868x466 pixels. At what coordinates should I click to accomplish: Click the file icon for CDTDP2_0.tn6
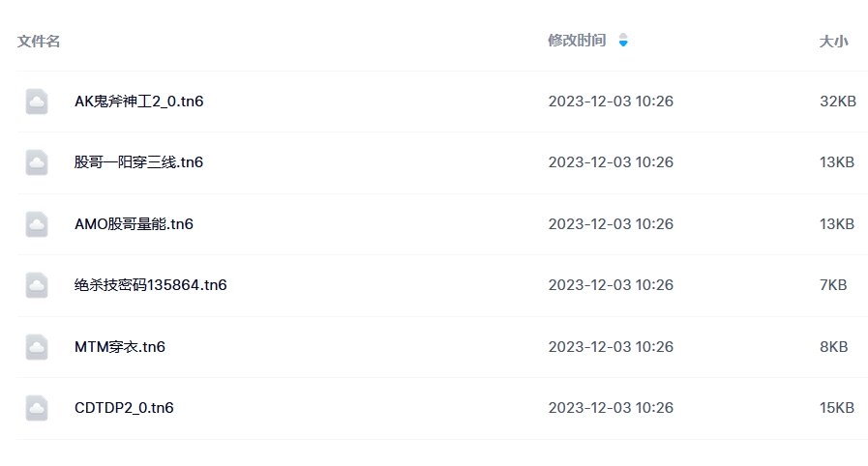coord(37,407)
